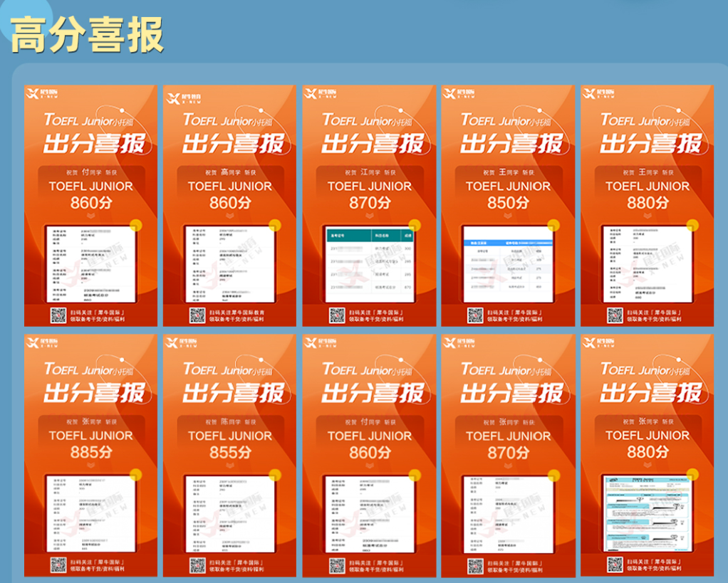Image resolution: width=728 pixels, height=583 pixels.
Task: Click the X-NEW logo on 王同学's 850分 poster
Action: pyautogui.click(x=459, y=94)
